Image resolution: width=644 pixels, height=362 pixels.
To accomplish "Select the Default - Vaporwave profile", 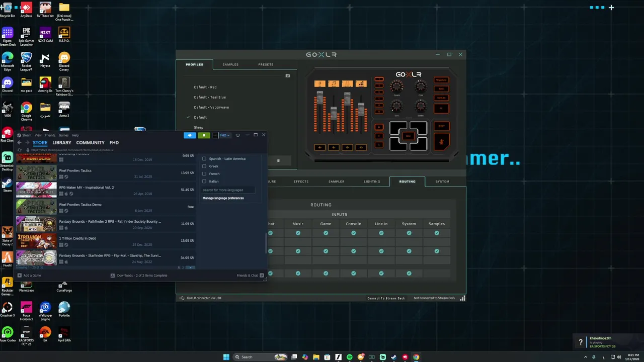I will click(211, 107).
